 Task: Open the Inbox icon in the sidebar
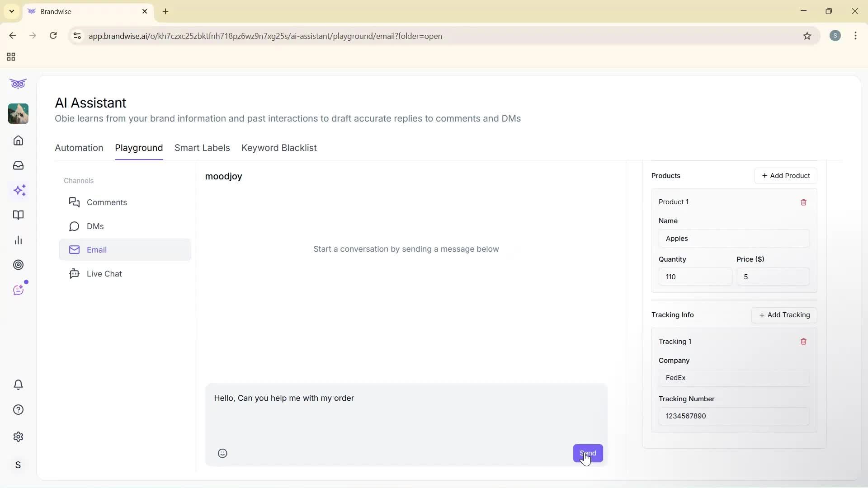click(18, 166)
